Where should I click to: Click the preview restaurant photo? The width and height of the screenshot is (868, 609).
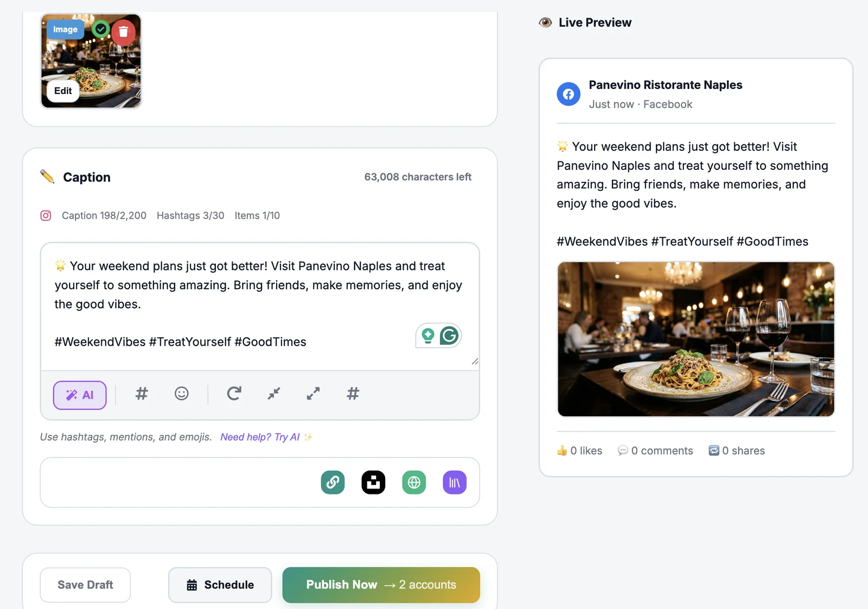(696, 339)
